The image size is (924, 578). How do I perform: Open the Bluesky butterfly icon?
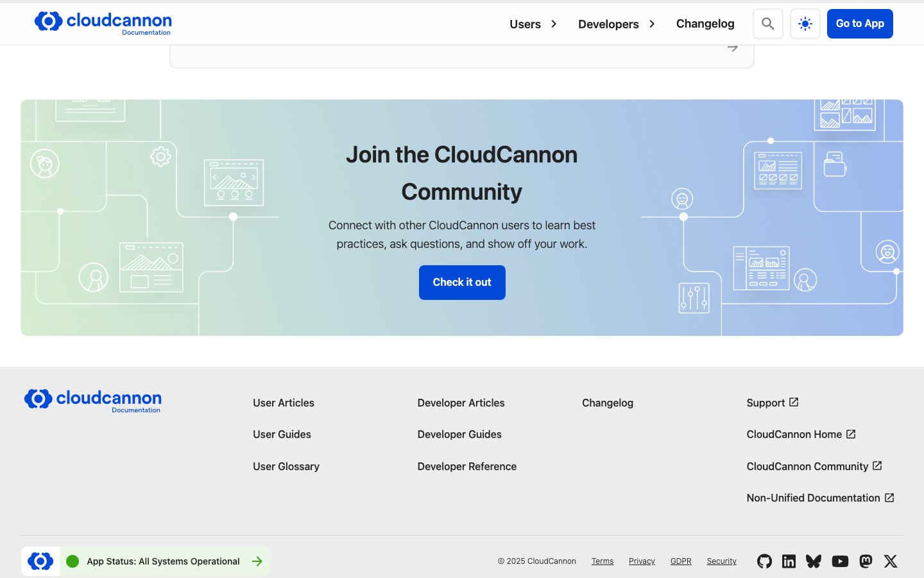pyautogui.click(x=814, y=561)
